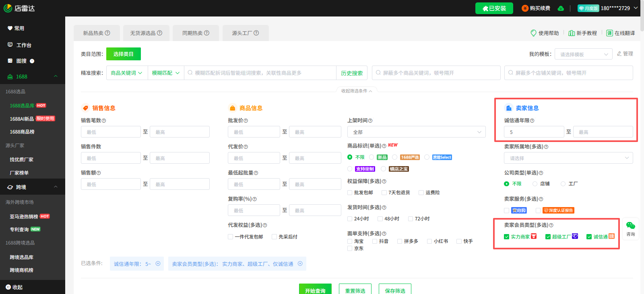Screen dimensions: 644x294
Task: Click the 使用帮助 lightbulb icon
Action: (534, 33)
